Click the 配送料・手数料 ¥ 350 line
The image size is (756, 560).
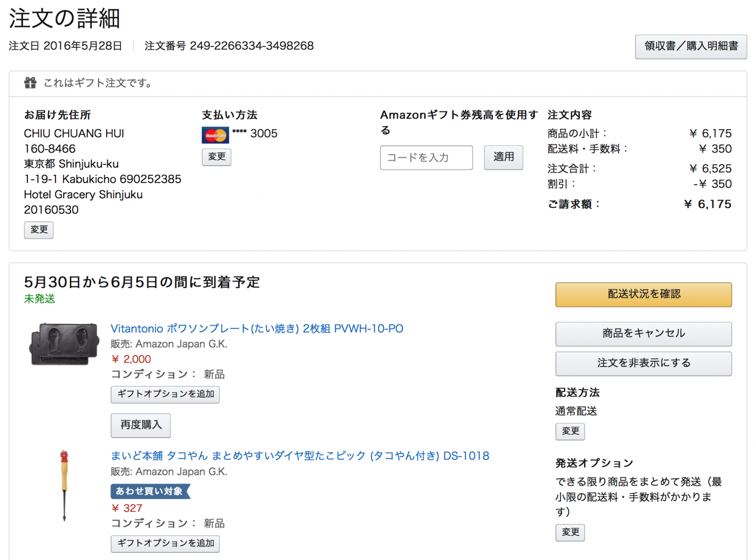click(639, 149)
